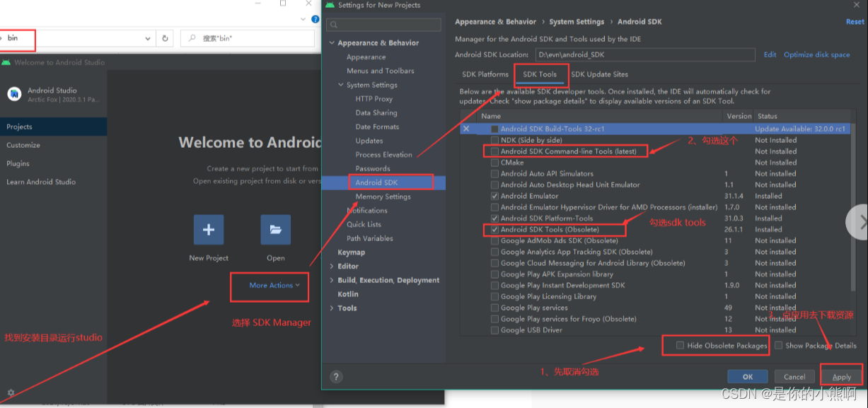Viewport: 868px width, 408px height.
Task: Switch to SDK Tools tab
Action: tap(540, 74)
